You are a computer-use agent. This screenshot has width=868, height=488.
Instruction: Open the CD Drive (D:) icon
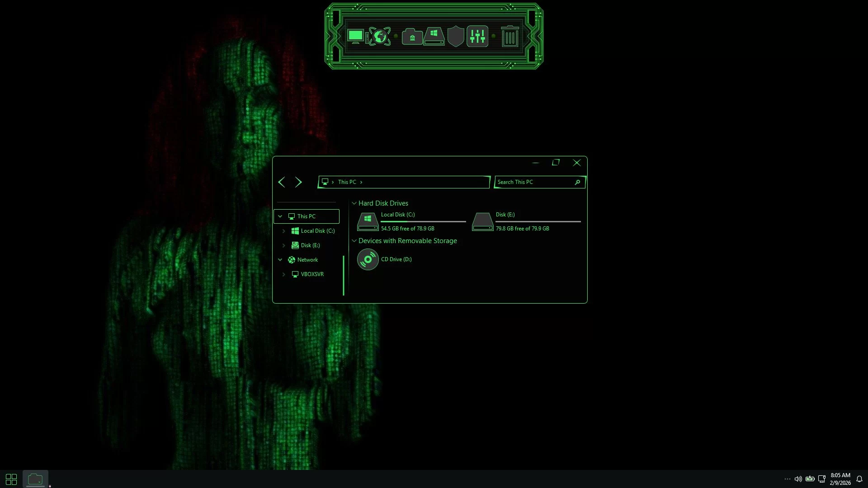(x=368, y=259)
